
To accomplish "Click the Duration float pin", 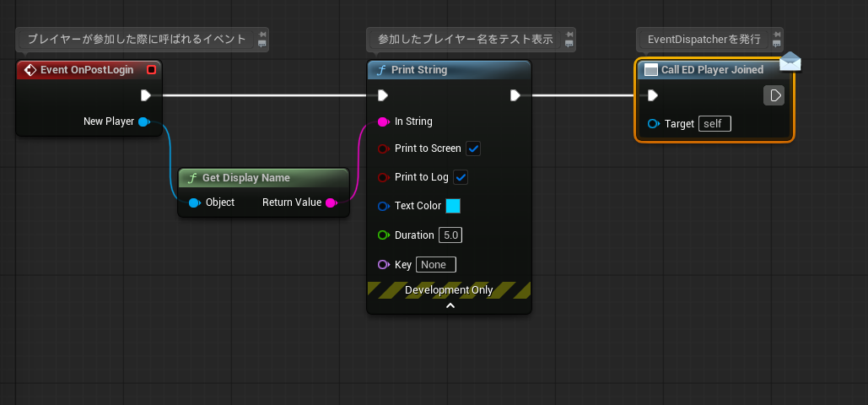I will tap(384, 235).
